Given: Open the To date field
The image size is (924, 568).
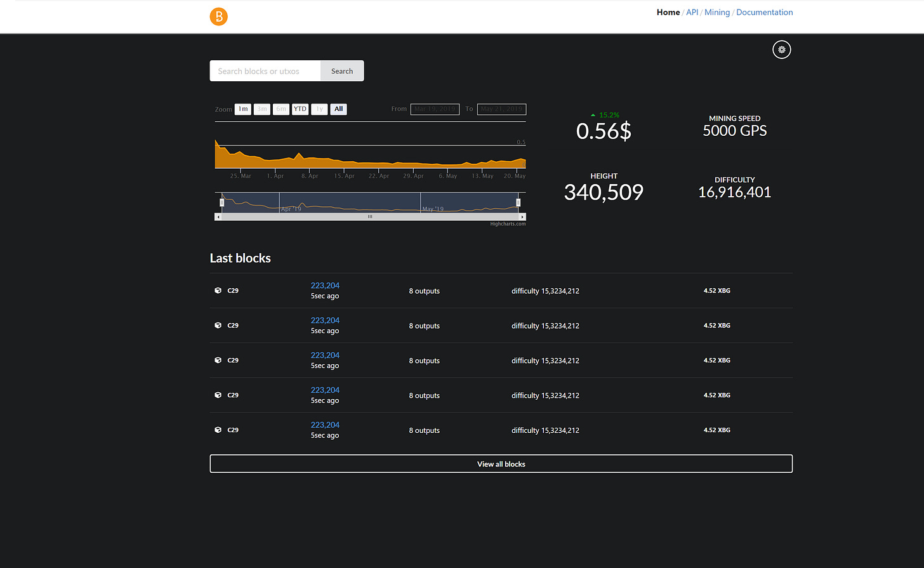Looking at the screenshot, I should [x=501, y=109].
